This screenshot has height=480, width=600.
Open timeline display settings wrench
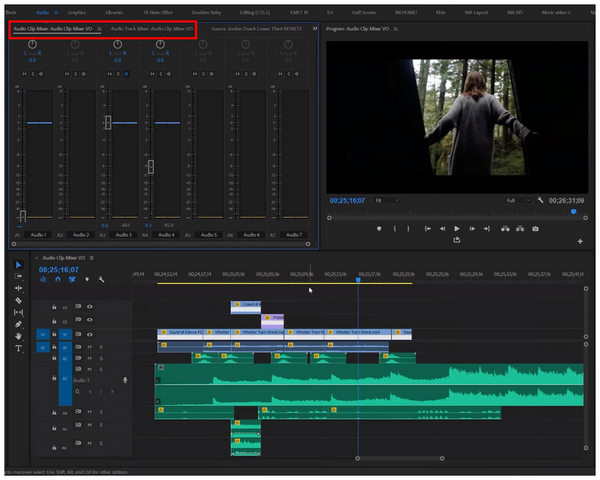click(101, 279)
